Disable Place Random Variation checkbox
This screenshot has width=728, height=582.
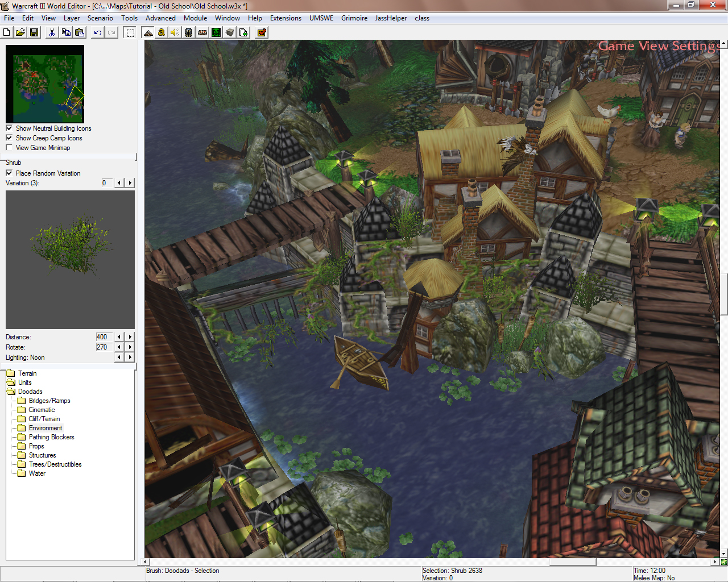click(x=9, y=173)
